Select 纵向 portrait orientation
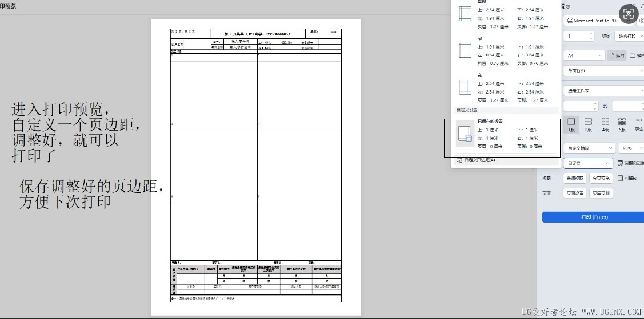 (617, 55)
